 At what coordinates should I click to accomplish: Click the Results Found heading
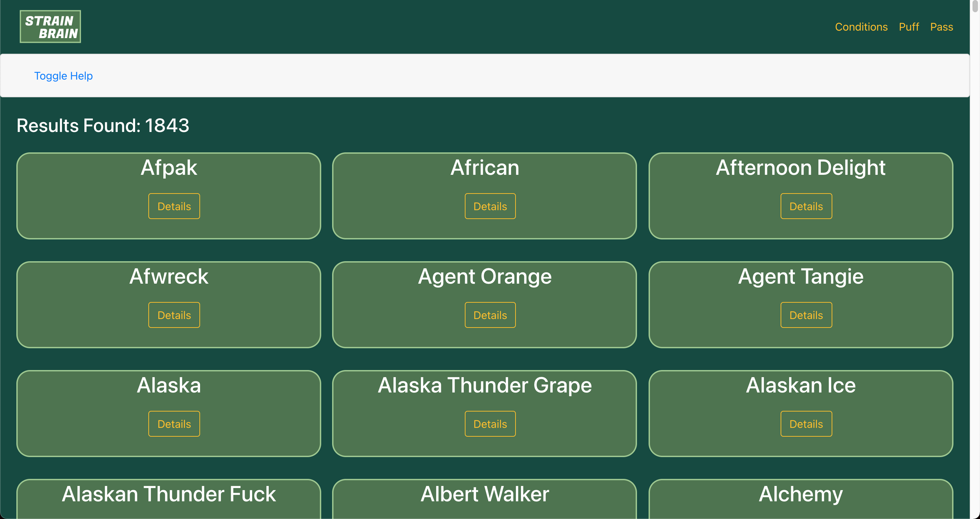tap(103, 125)
